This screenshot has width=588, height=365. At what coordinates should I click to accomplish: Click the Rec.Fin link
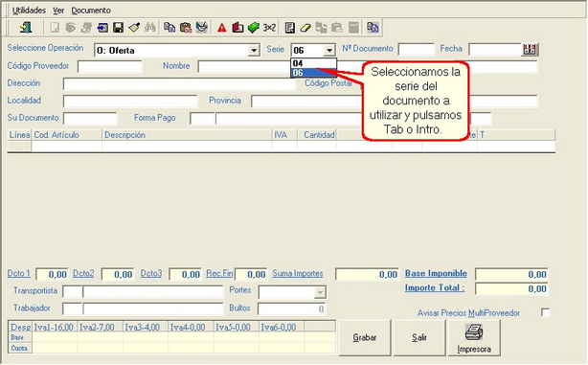click(219, 273)
